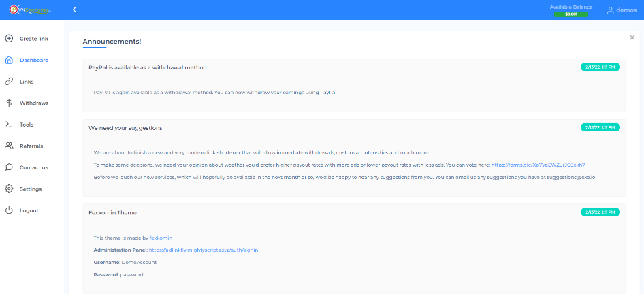The image size is (644, 294).
Task: Click the Tools terminal prompt icon
Action: (9, 125)
